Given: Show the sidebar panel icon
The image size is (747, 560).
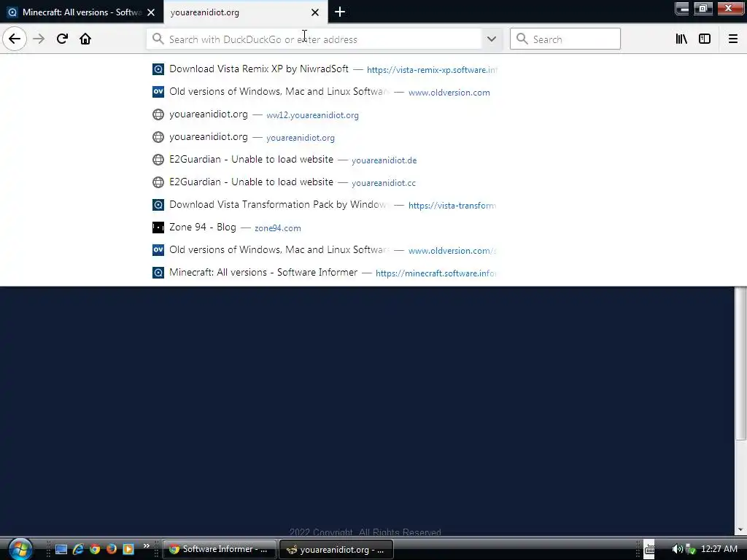Looking at the screenshot, I should point(705,39).
